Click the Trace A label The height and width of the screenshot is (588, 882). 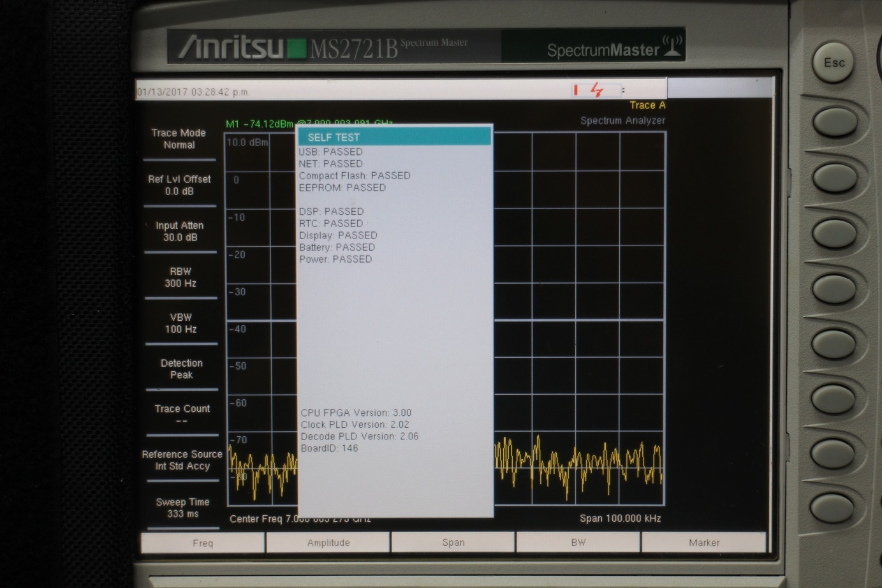[647, 105]
